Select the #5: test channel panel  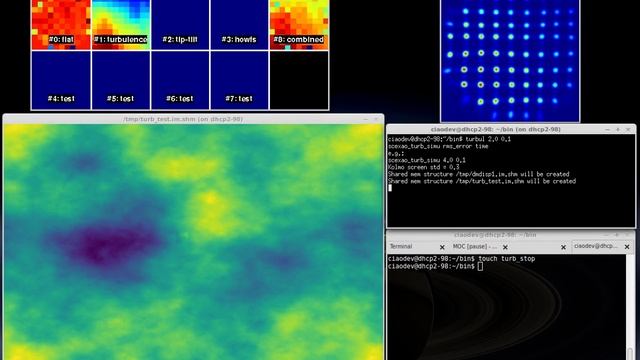pos(120,80)
